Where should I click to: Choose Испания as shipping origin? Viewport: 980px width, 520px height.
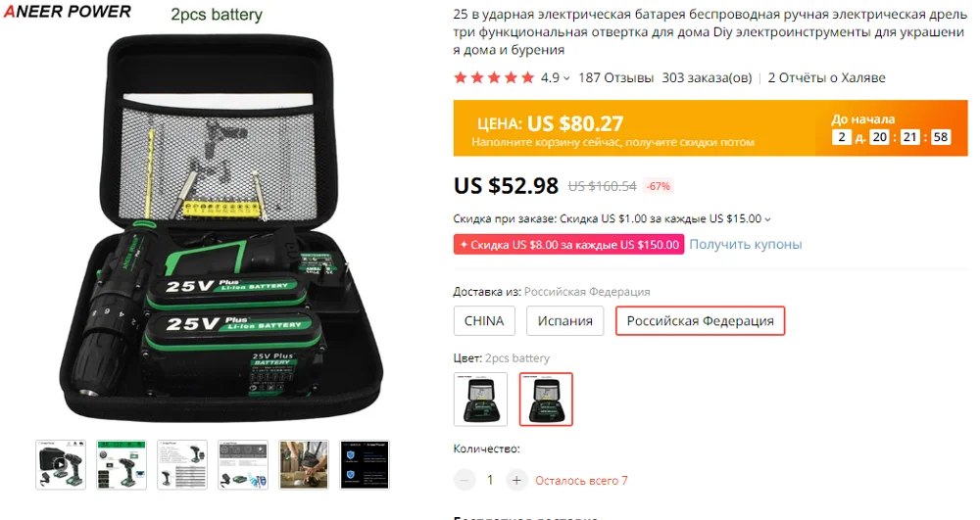(x=565, y=321)
